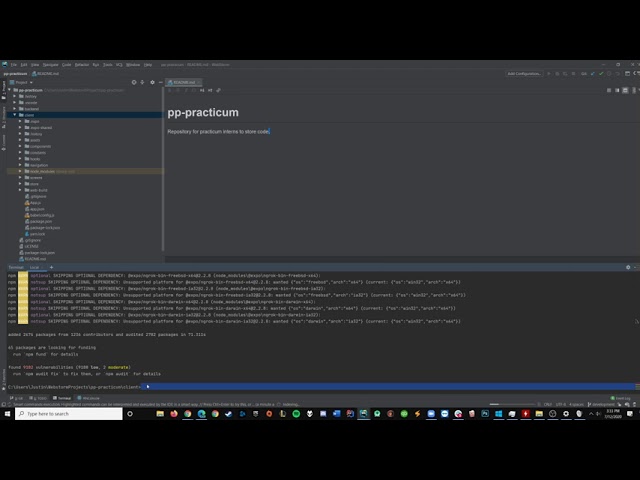Open the Edit menu

pyautogui.click(x=24, y=64)
